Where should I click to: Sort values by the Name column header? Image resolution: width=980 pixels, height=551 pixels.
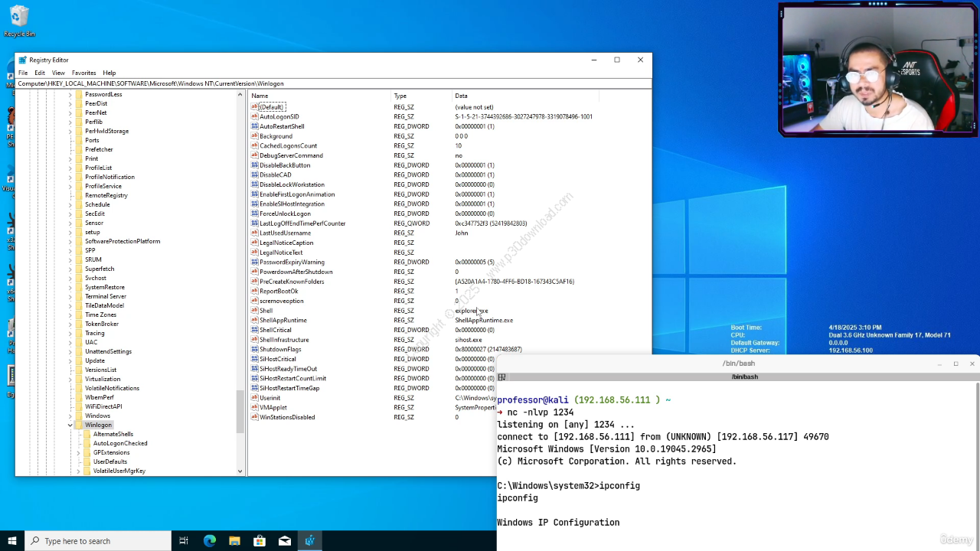(x=320, y=96)
